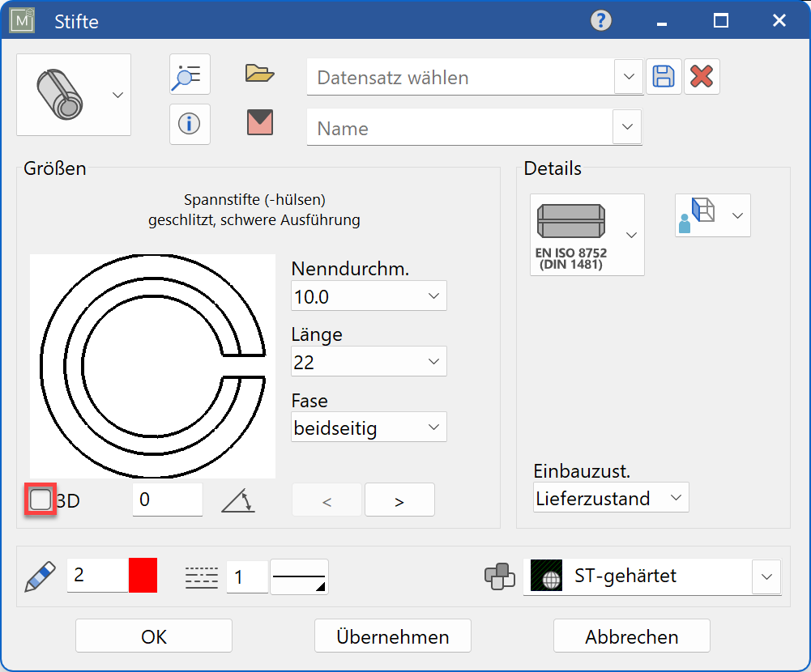
Task: Save the dataset using the floppy disk icon
Action: (664, 76)
